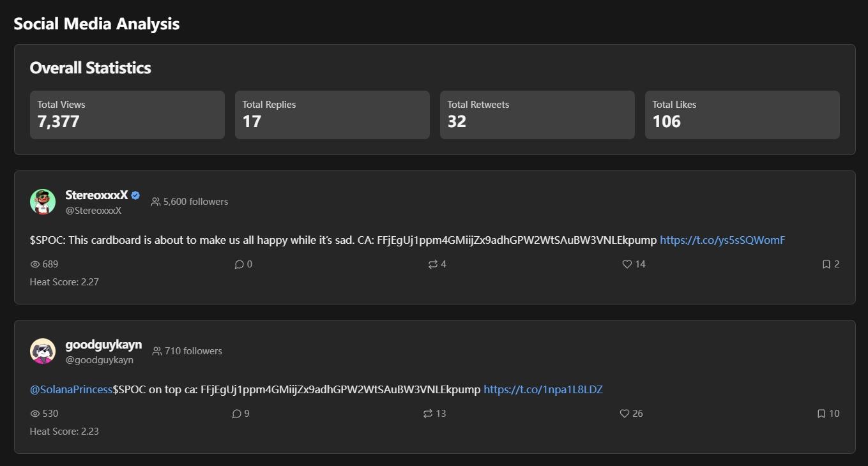The image size is (868, 466).
Task: Click the heart like icon on StereoxxxX post
Action: (x=627, y=264)
